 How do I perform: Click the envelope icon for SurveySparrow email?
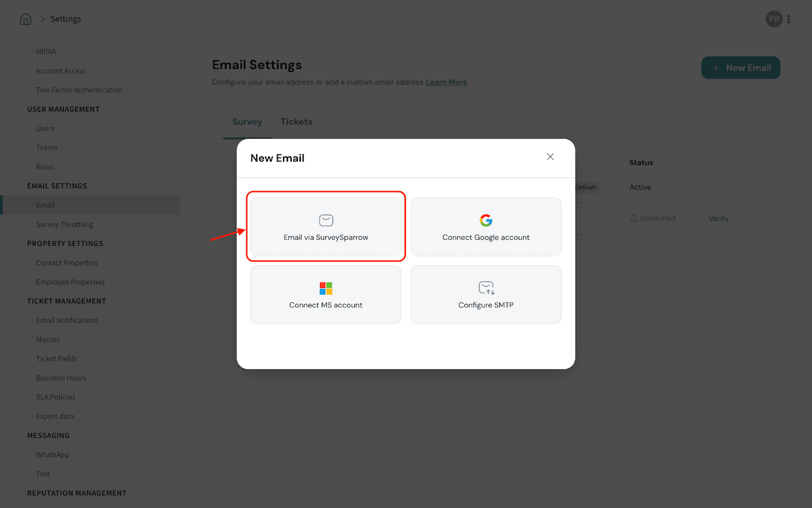(x=326, y=220)
